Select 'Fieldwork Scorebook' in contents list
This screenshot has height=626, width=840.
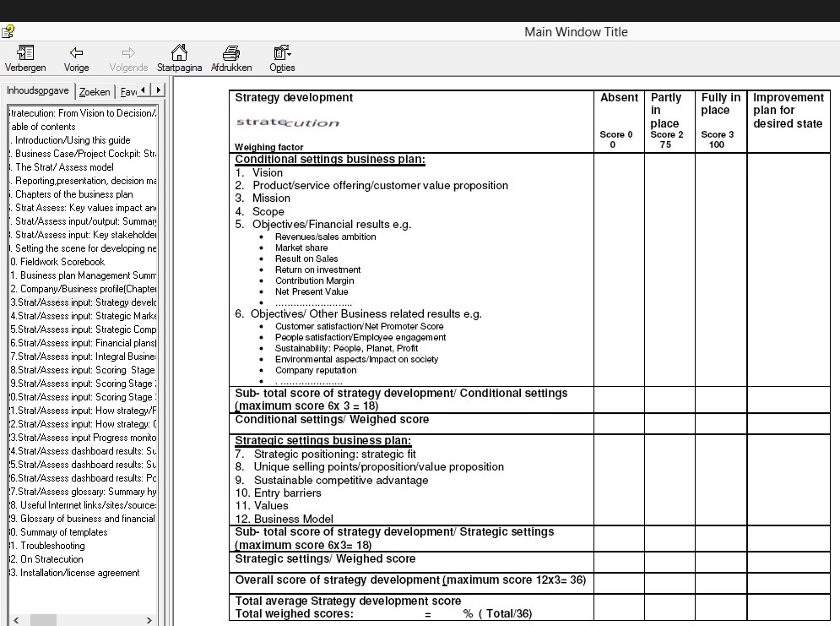[x=59, y=262]
